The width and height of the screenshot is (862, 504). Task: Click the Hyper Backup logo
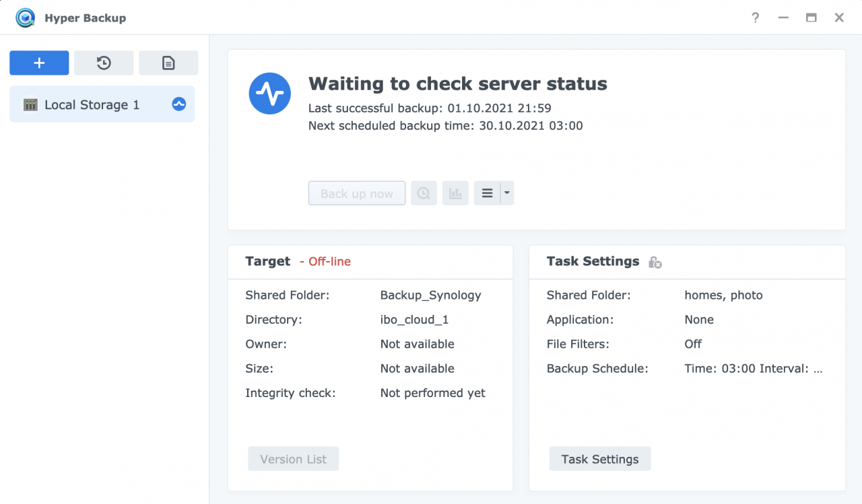(24, 17)
